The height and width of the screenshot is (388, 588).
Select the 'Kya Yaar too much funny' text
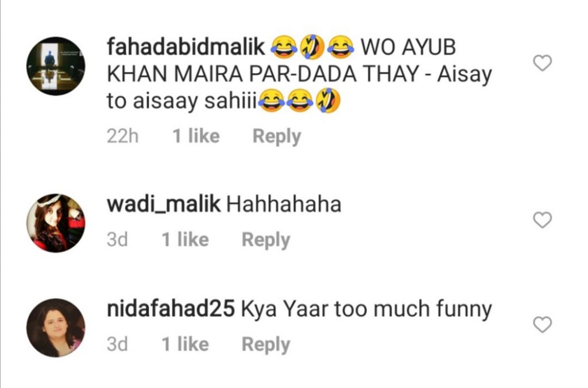pyautogui.click(x=366, y=310)
